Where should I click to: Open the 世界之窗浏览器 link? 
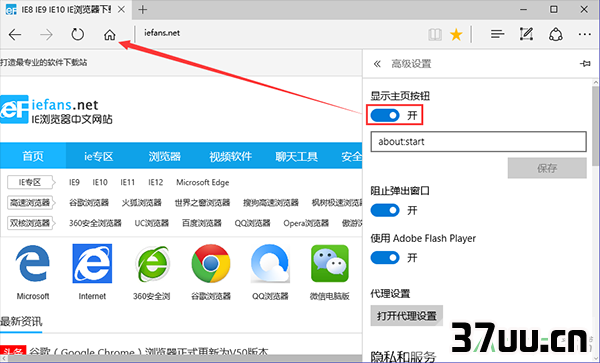click(202, 202)
